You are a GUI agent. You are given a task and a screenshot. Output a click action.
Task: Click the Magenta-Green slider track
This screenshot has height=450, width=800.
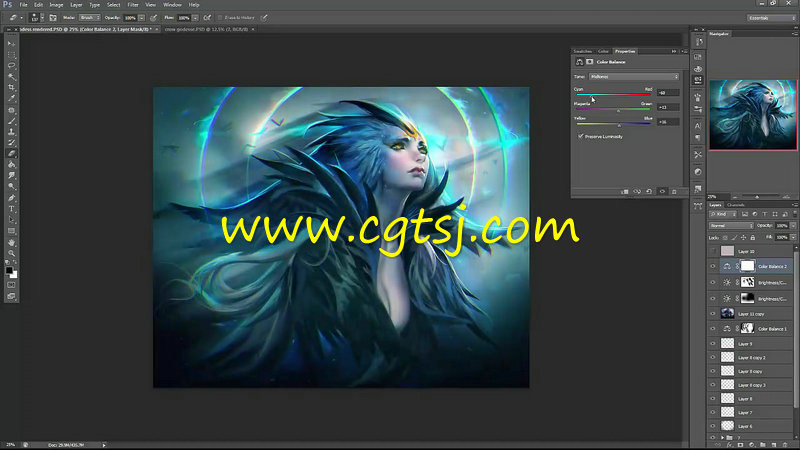(613, 109)
